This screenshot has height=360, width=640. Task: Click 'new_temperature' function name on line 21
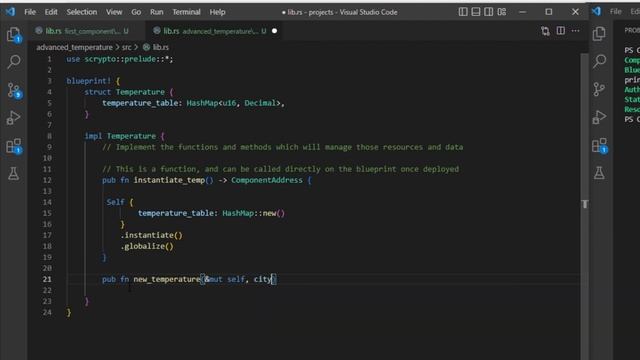[167, 279]
